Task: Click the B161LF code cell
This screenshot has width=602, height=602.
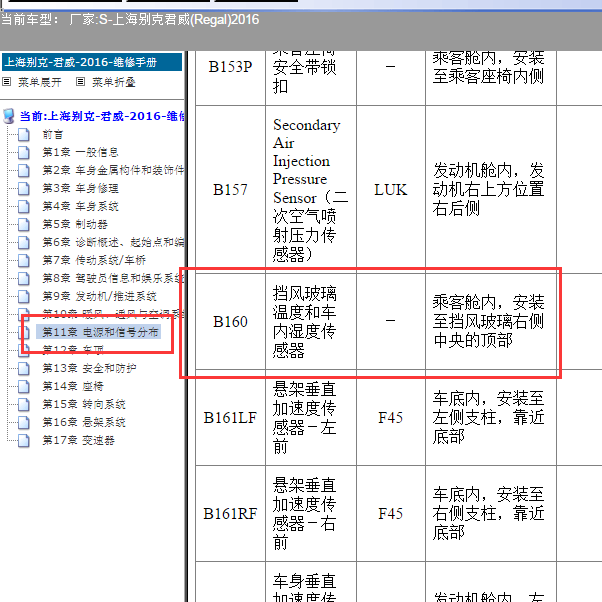Action: 230,418
